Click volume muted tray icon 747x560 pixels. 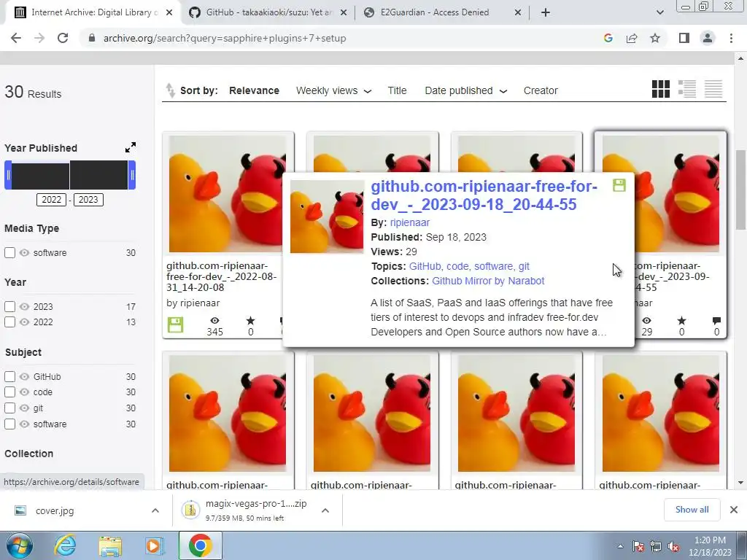click(673, 547)
